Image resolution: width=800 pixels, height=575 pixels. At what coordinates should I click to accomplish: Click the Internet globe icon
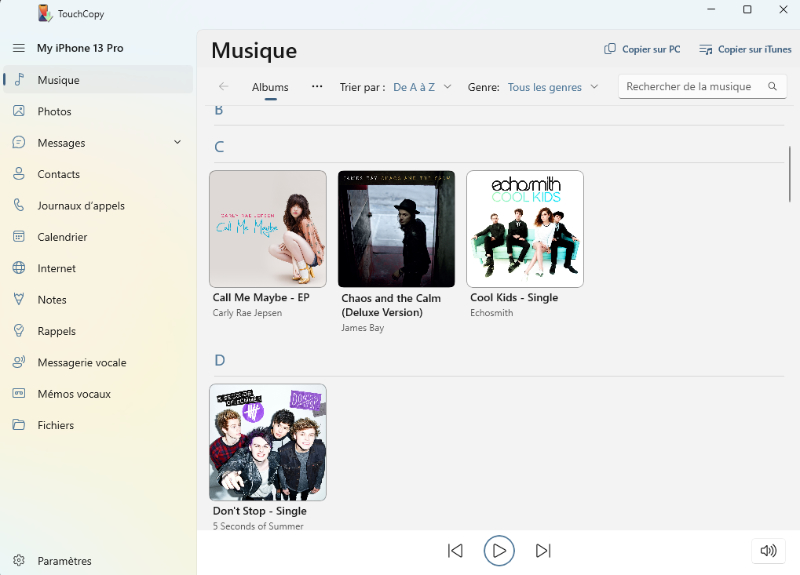19,268
